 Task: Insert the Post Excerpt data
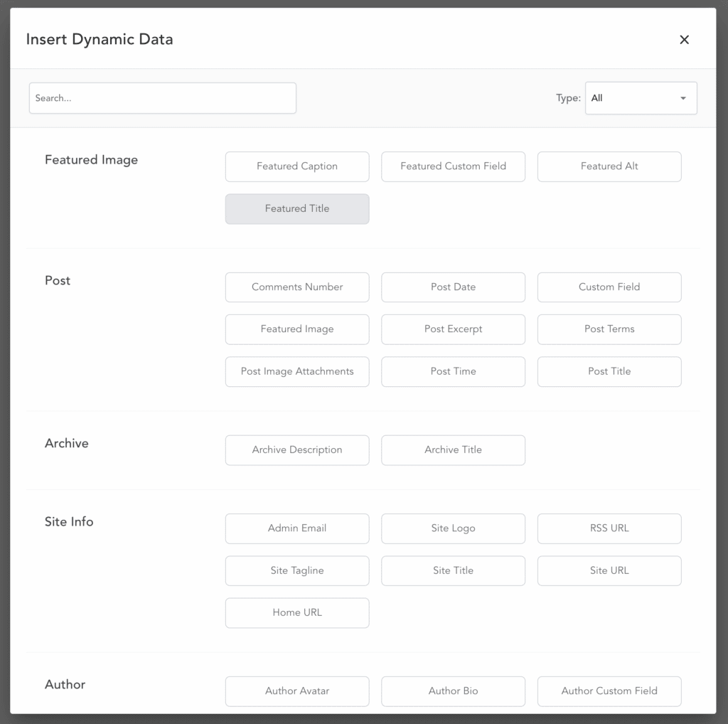(x=453, y=329)
